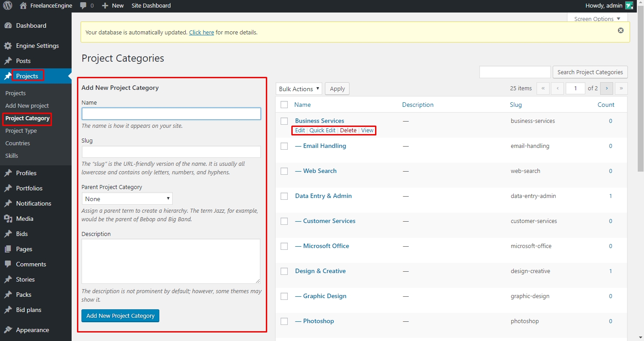This screenshot has height=341, width=644.
Task: Open Project Type submenu item
Action: pyautogui.click(x=21, y=131)
